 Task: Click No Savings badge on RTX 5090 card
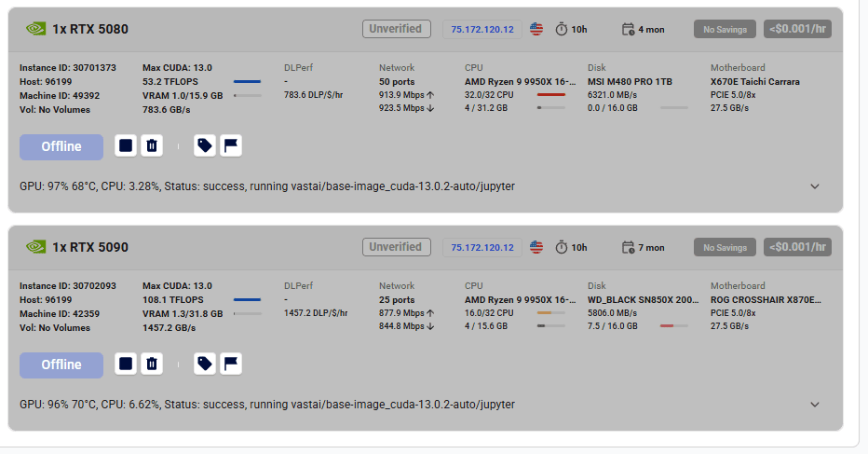tap(725, 247)
